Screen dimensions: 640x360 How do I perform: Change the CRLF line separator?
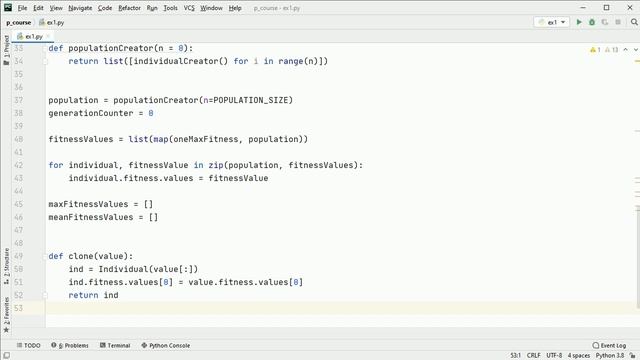(x=533, y=356)
